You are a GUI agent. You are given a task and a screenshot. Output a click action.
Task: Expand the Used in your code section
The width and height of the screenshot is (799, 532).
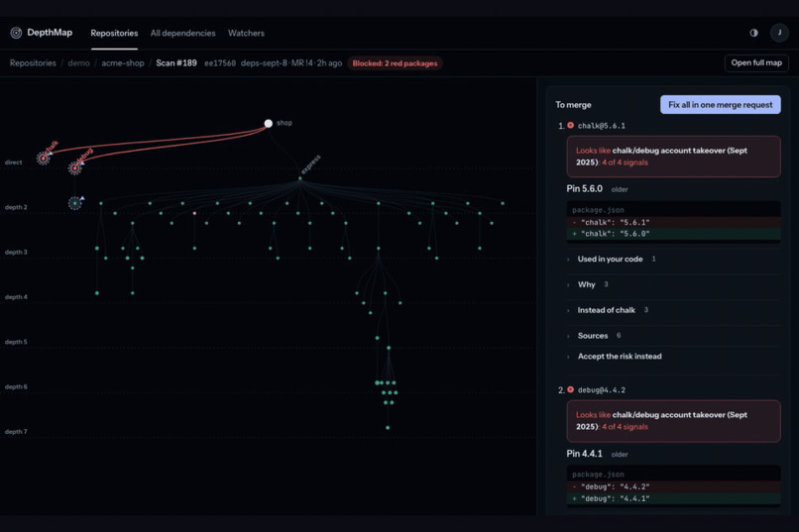[673, 260]
